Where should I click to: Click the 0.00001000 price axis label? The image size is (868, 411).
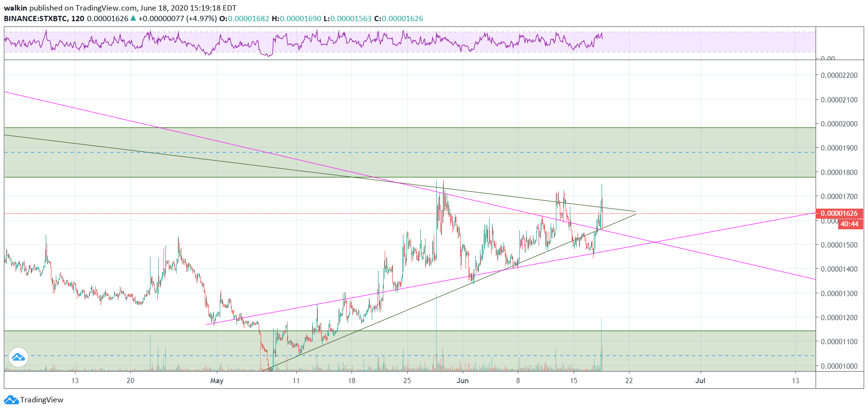pos(839,366)
